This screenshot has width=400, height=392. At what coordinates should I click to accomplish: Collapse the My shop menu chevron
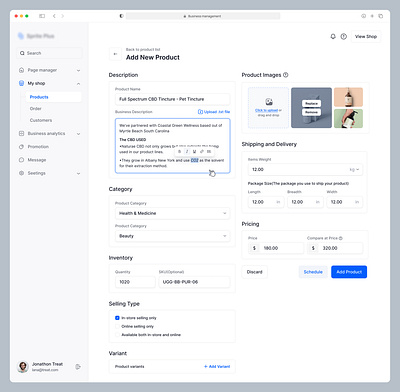(x=78, y=84)
